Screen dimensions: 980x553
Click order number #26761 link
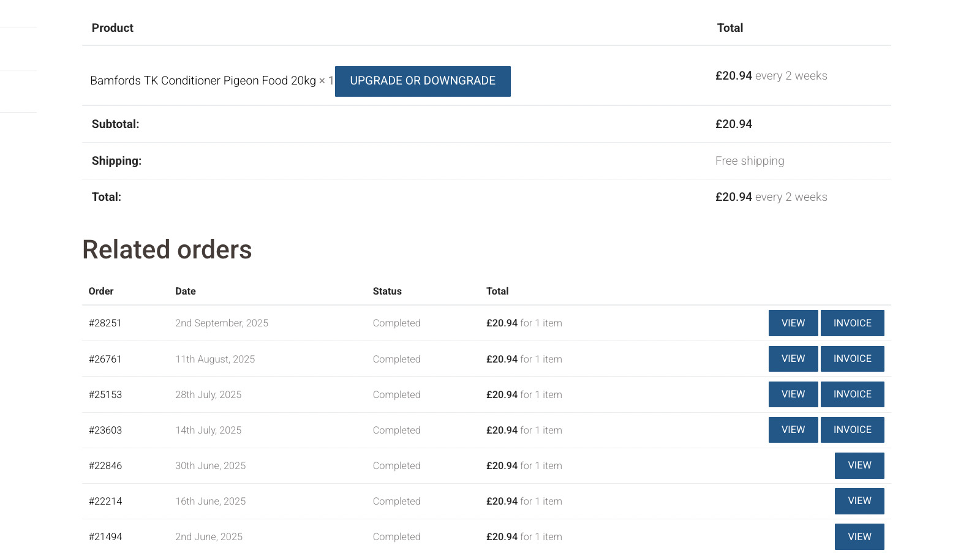click(105, 359)
